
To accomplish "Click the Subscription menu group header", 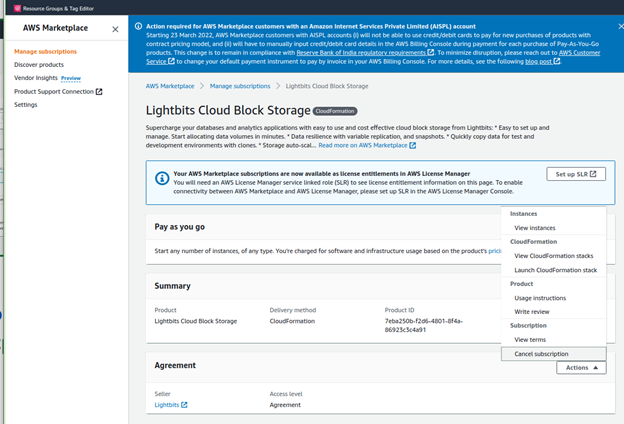I will pos(528,325).
